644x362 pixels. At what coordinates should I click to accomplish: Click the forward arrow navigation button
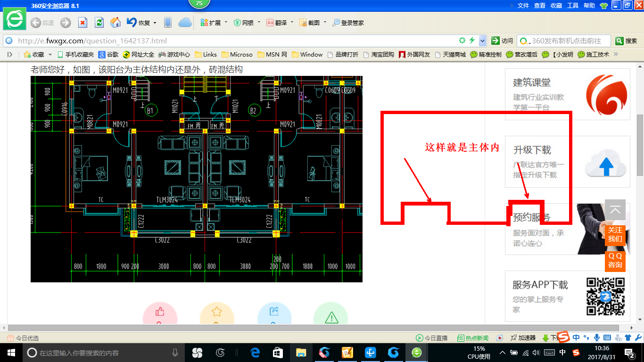[66, 23]
